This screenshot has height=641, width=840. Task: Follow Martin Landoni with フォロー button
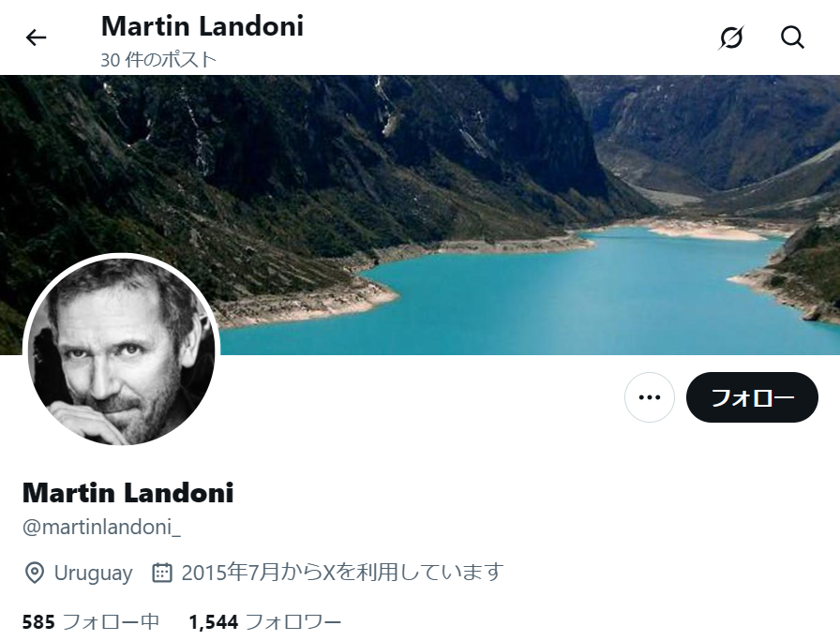(752, 397)
